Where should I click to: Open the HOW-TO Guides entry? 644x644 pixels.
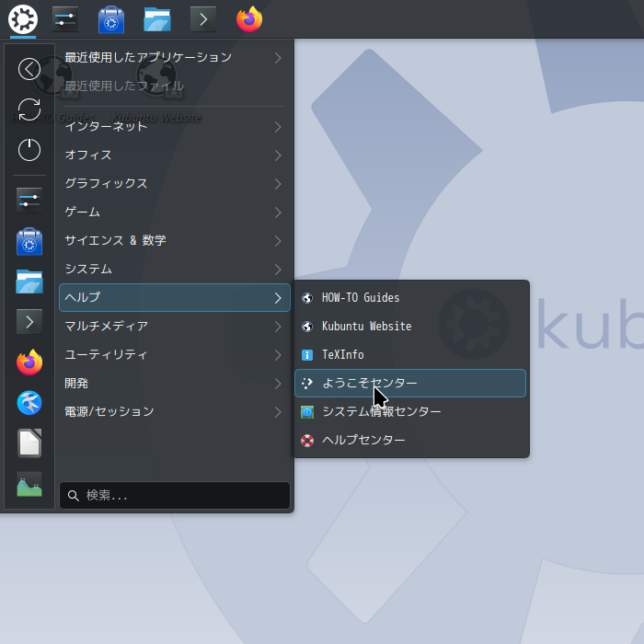(410, 298)
